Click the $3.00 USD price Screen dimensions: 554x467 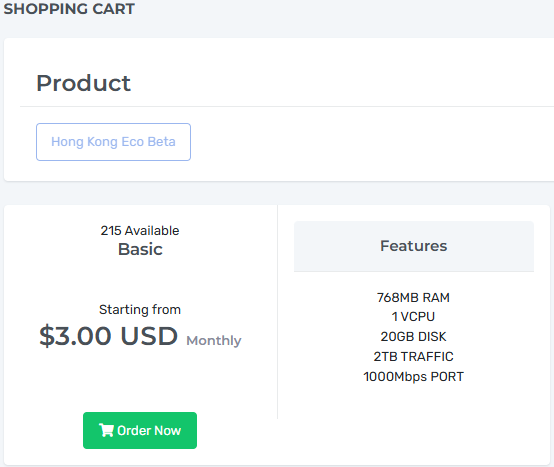(108, 336)
